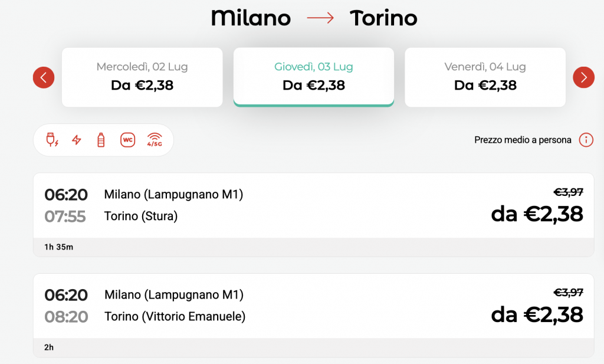Select the Venerdì, 04 Lug date tab

(x=485, y=77)
